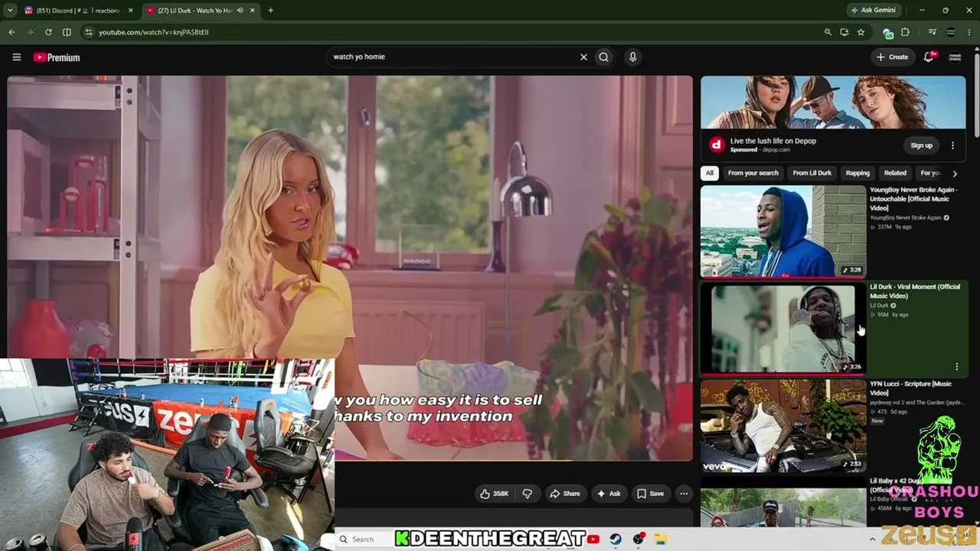
Task: Open the browser side panel icon
Action: [x=67, y=32]
